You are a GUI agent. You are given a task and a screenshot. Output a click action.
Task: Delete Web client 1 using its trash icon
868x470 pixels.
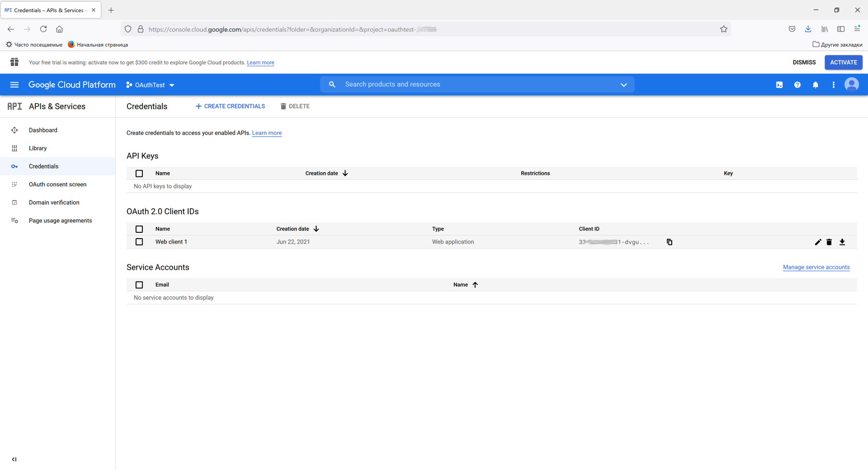[x=829, y=242]
